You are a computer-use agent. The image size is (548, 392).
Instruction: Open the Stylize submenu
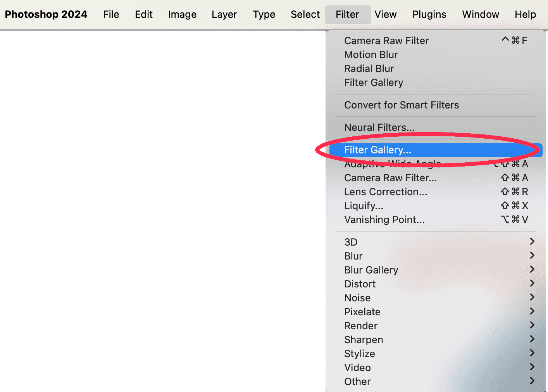pos(360,354)
